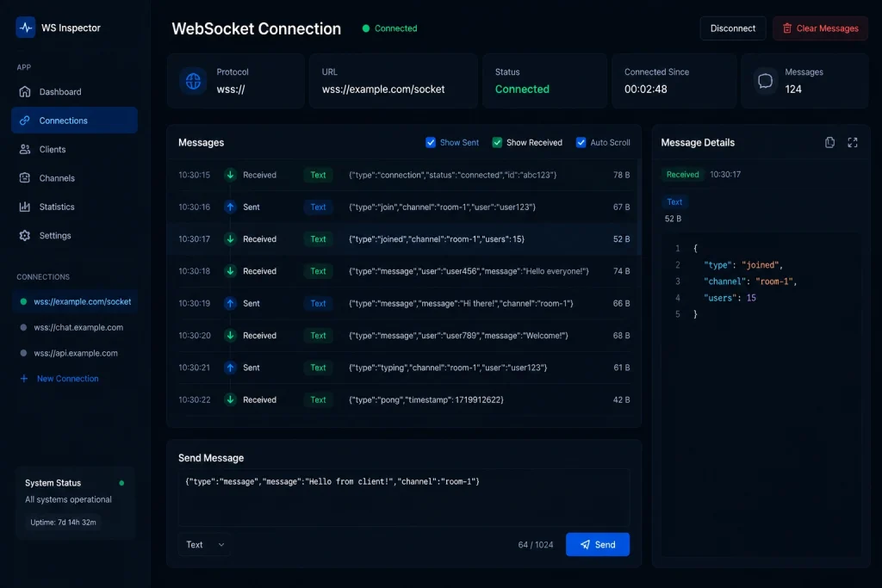Click the Statistics bar chart icon
The image size is (882, 588).
pos(25,207)
